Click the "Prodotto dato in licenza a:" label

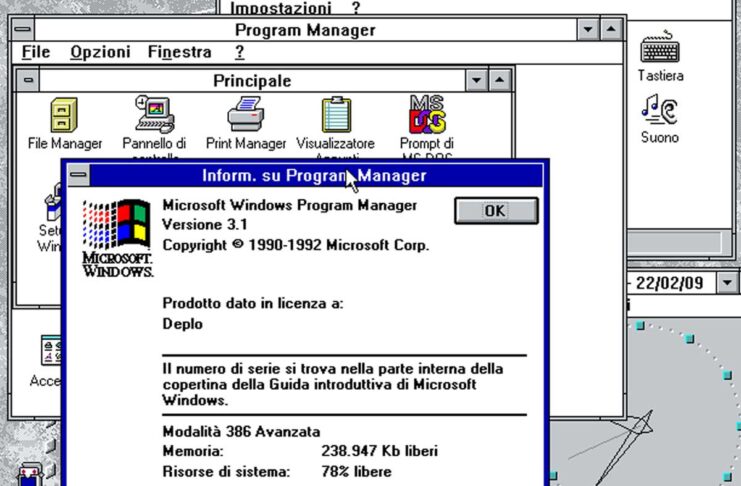[x=253, y=304]
